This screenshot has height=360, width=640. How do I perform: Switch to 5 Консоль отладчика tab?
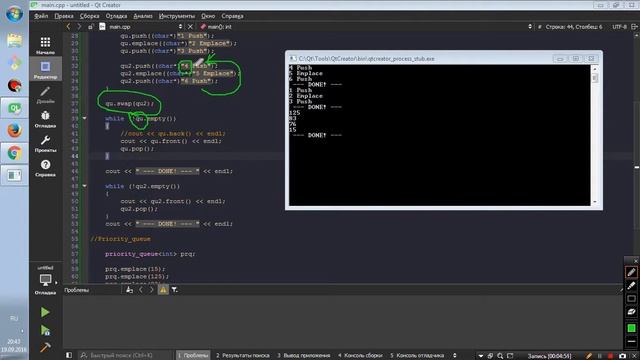pyautogui.click(x=417, y=356)
